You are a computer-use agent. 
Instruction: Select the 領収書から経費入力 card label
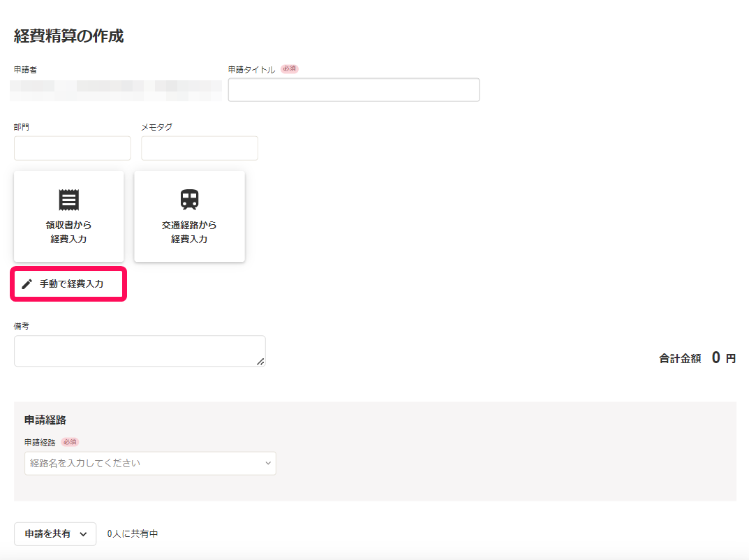[x=69, y=232]
